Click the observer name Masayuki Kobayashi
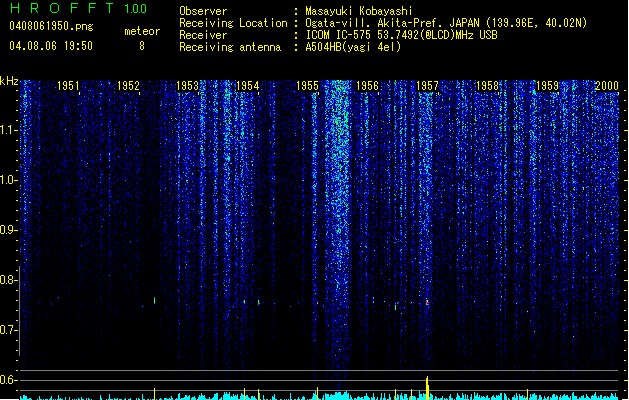Viewport: 629px width, 400px height. point(359,11)
